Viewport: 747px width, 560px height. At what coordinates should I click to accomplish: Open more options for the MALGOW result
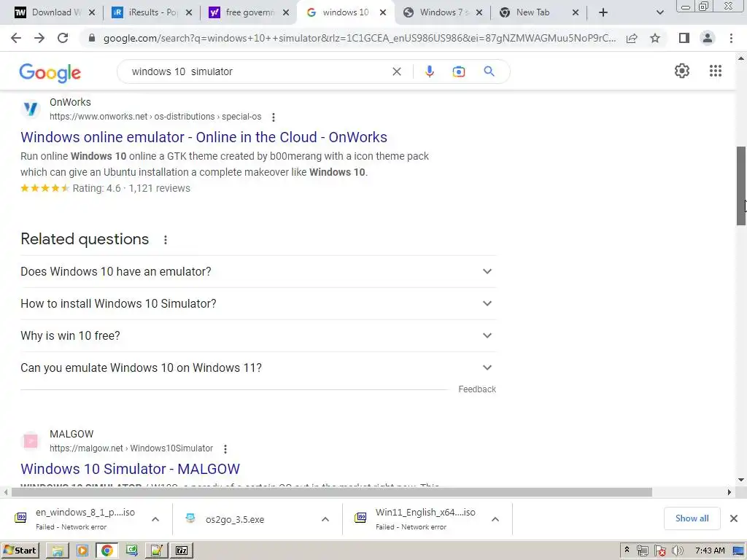pyautogui.click(x=225, y=448)
